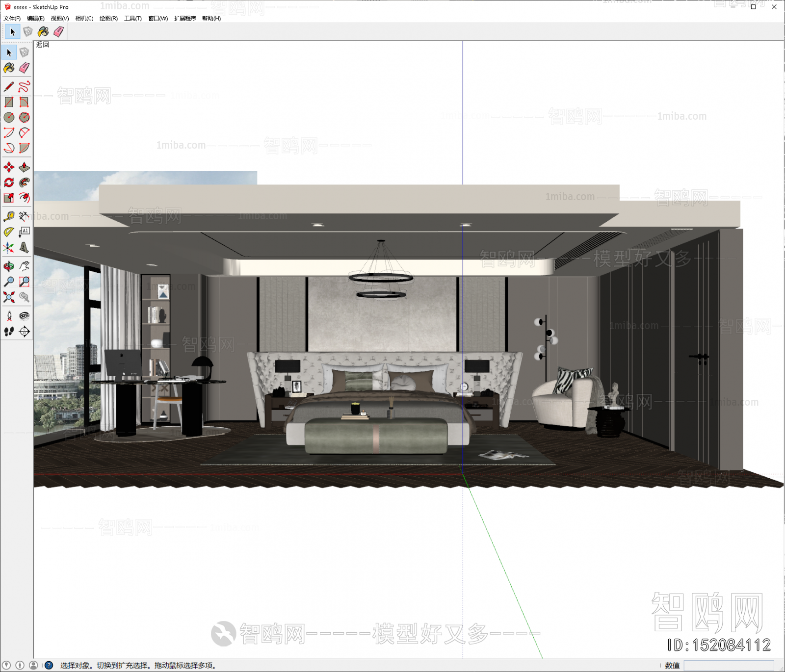
Task: Activate the Pan (hand) tool
Action: (x=24, y=266)
